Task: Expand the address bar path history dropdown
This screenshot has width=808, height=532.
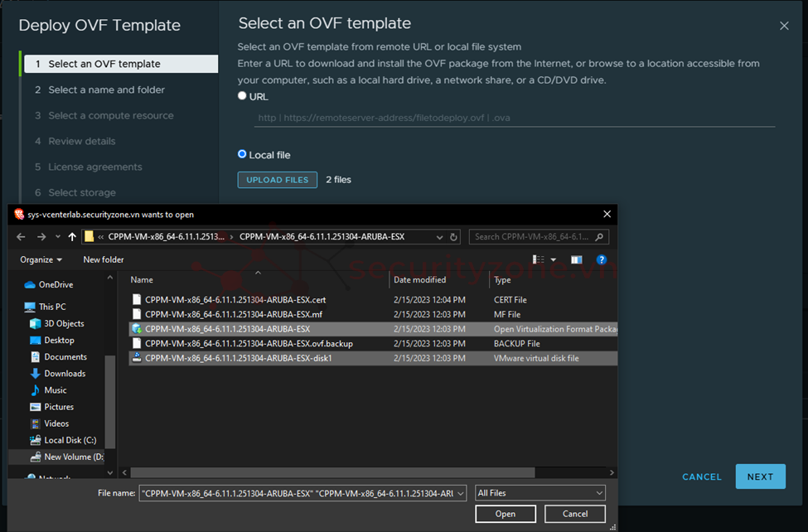Action: pyautogui.click(x=439, y=237)
